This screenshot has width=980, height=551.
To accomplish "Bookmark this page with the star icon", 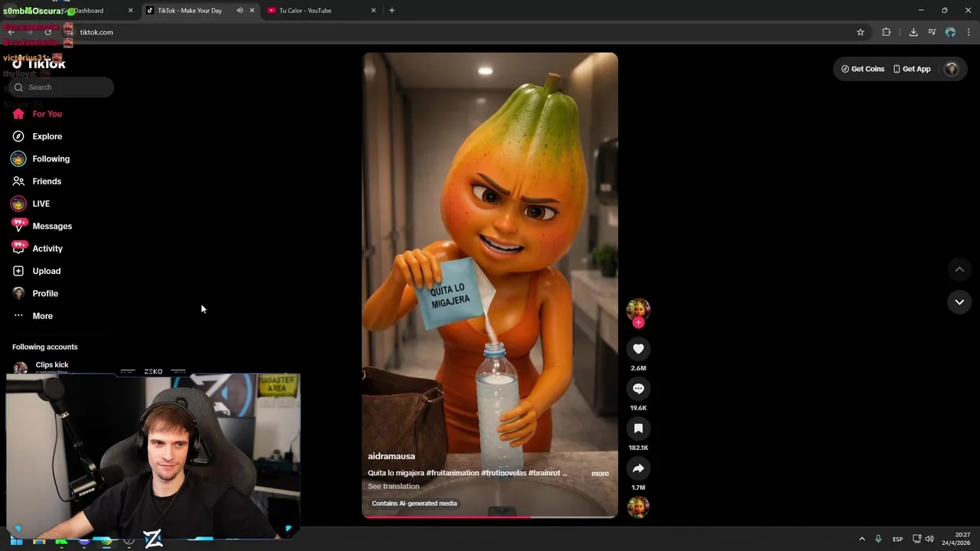I will [x=861, y=32].
